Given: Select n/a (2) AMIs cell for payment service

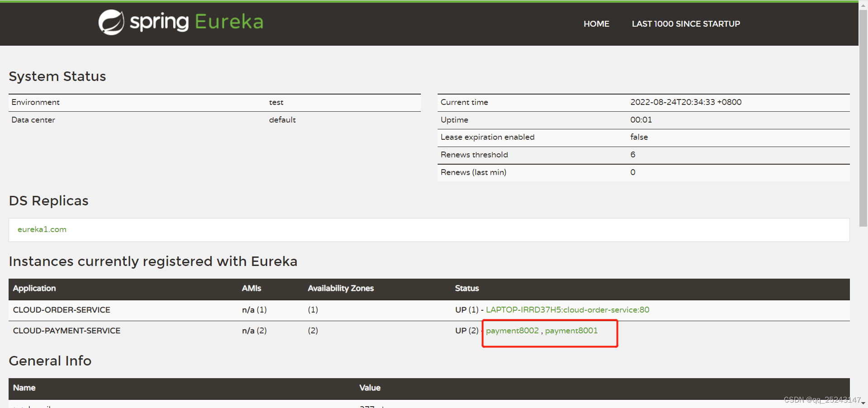Looking at the screenshot, I should pos(255,331).
